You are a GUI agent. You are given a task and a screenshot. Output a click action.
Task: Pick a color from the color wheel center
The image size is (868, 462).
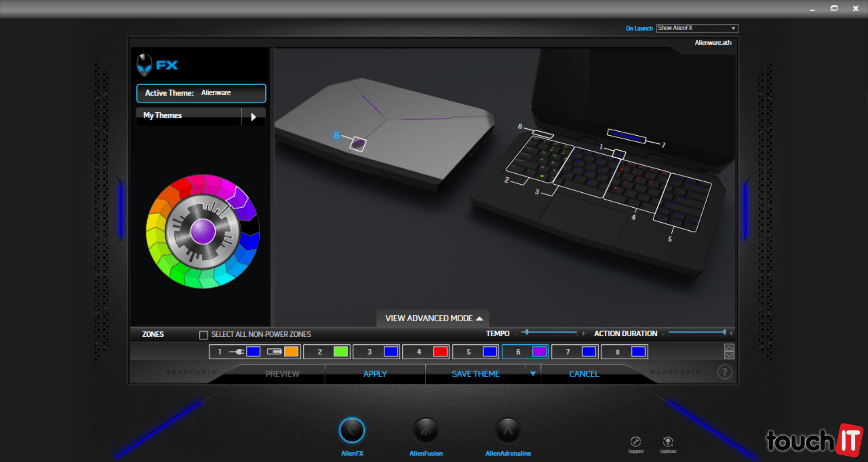[203, 231]
